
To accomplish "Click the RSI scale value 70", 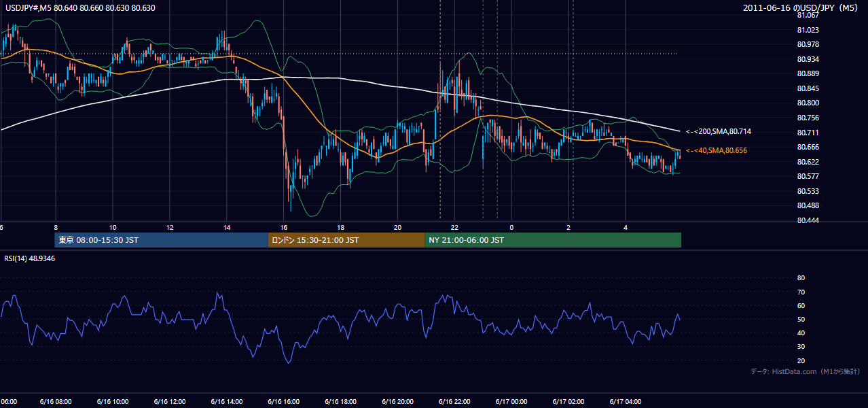I will 801,292.
